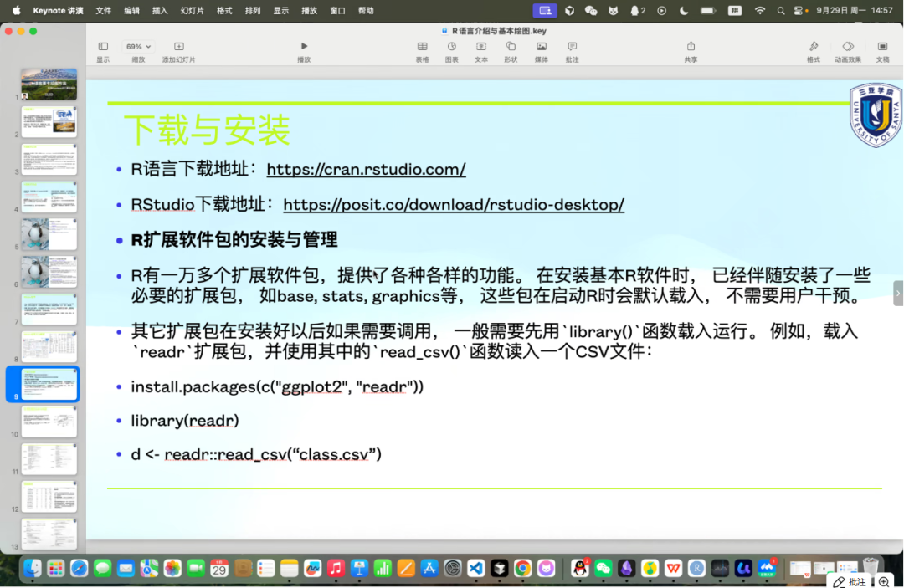
Task: Add a comment using 批注 icon
Action: 572,47
